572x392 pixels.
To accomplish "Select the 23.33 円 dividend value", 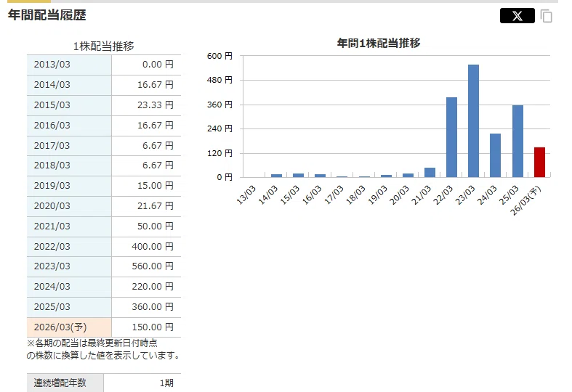I will (146, 105).
